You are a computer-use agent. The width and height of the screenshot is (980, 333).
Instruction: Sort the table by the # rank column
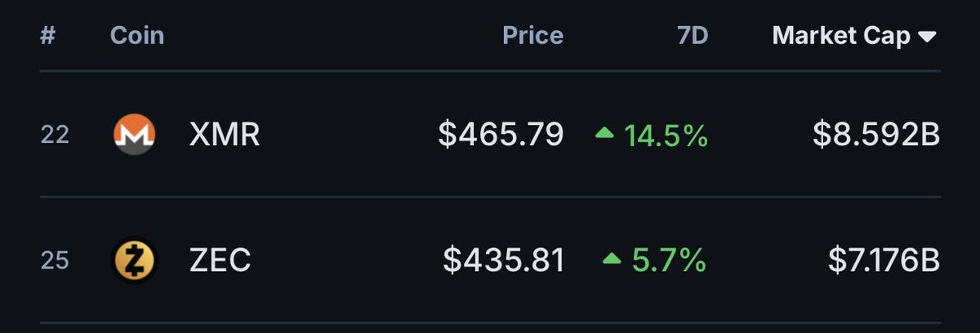click(x=47, y=36)
